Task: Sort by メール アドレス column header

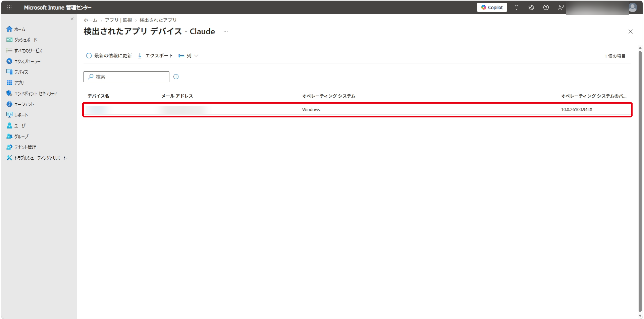Action: tap(177, 96)
